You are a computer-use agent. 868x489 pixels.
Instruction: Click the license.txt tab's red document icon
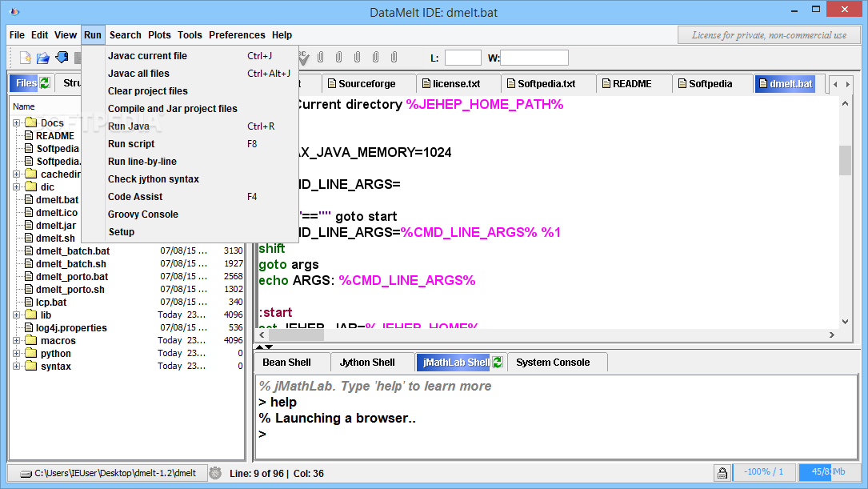(x=426, y=83)
